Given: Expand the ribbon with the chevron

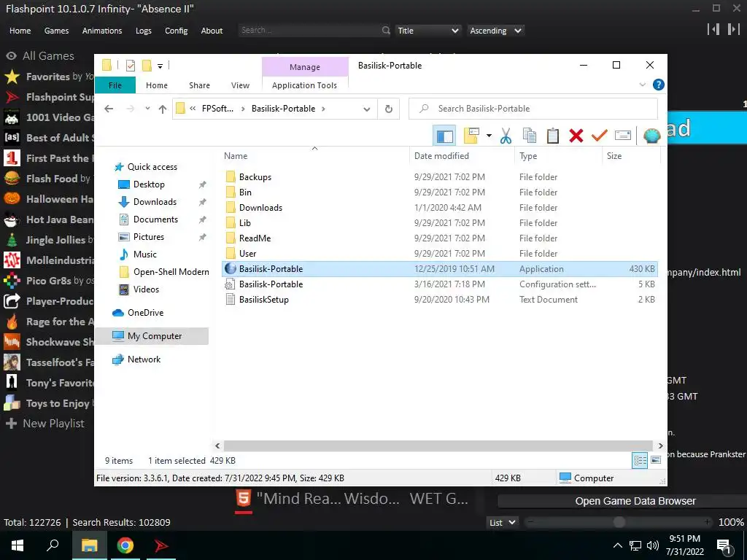Looking at the screenshot, I should click(x=642, y=85).
